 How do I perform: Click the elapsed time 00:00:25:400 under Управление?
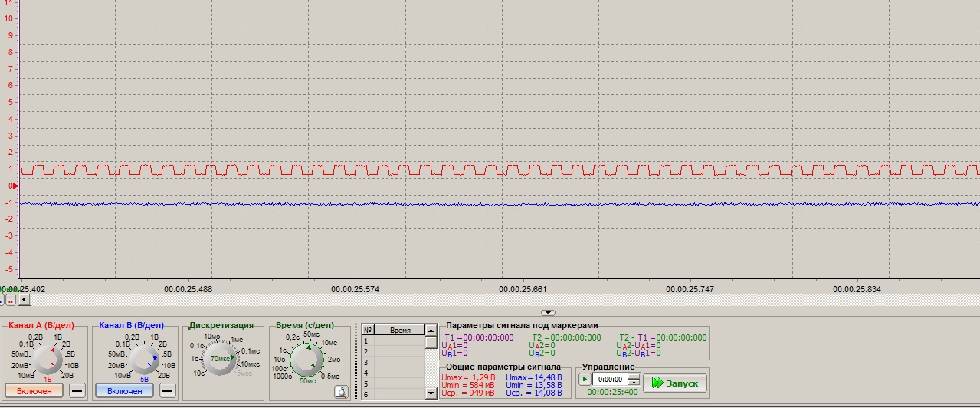click(x=612, y=392)
